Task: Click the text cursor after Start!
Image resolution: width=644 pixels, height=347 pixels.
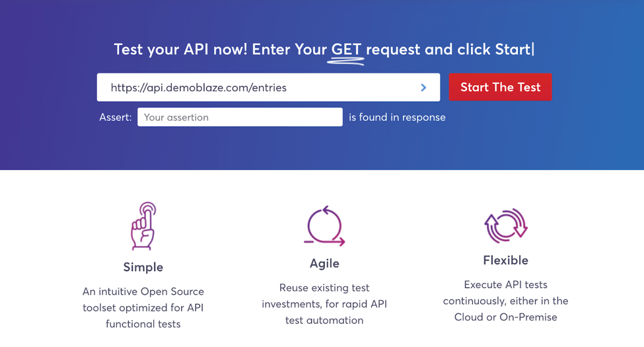Action: pos(533,50)
